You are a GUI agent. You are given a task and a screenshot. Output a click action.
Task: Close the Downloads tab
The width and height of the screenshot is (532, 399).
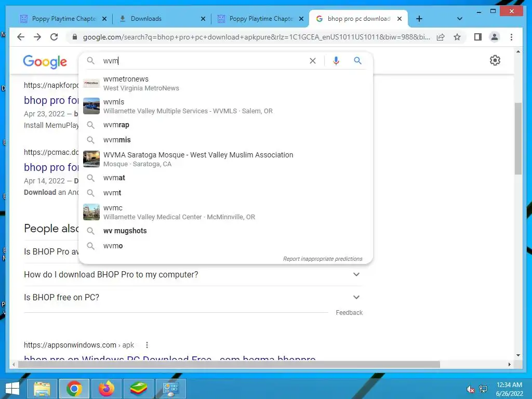point(203,19)
